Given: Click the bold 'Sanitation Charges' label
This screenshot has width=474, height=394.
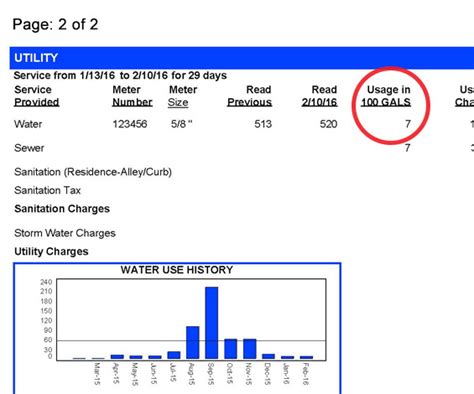Looking at the screenshot, I should click(x=62, y=209).
